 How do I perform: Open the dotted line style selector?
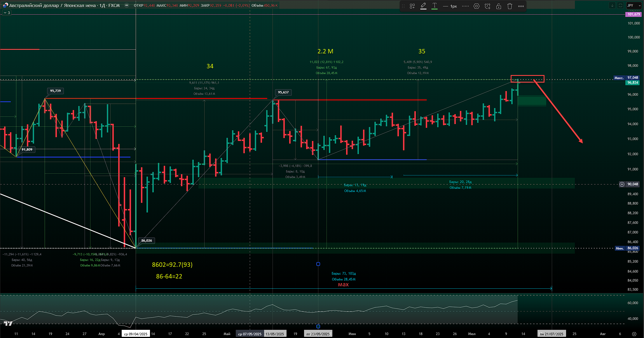[x=466, y=6]
